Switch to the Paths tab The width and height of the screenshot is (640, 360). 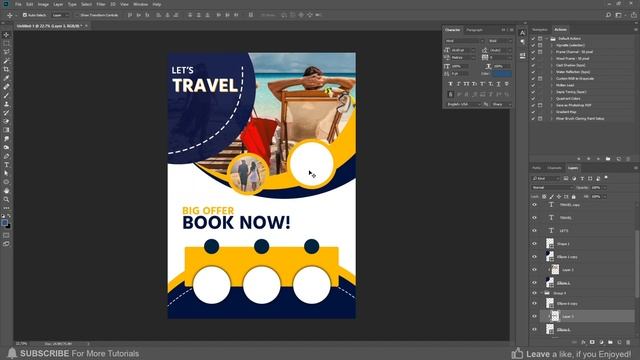[536, 168]
